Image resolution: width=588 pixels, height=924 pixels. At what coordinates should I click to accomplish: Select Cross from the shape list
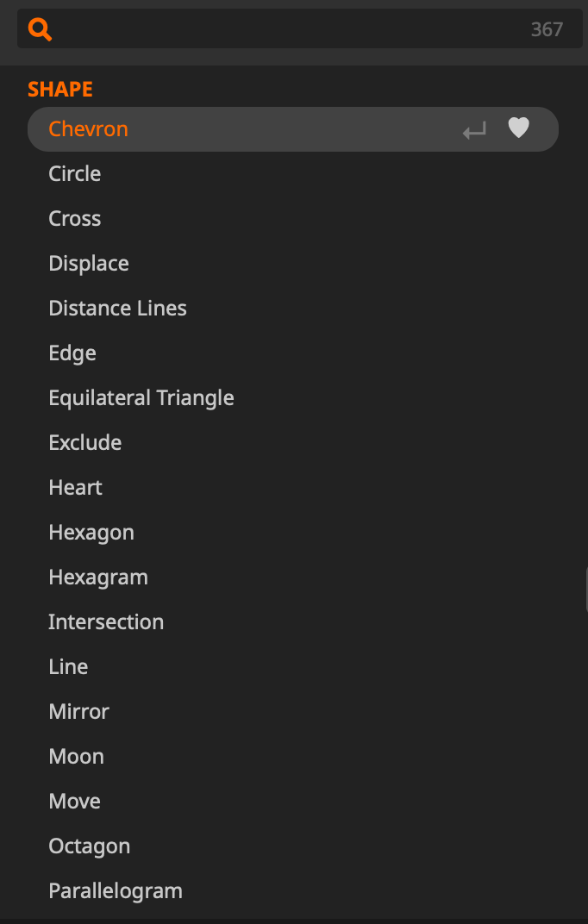pyautogui.click(x=75, y=219)
